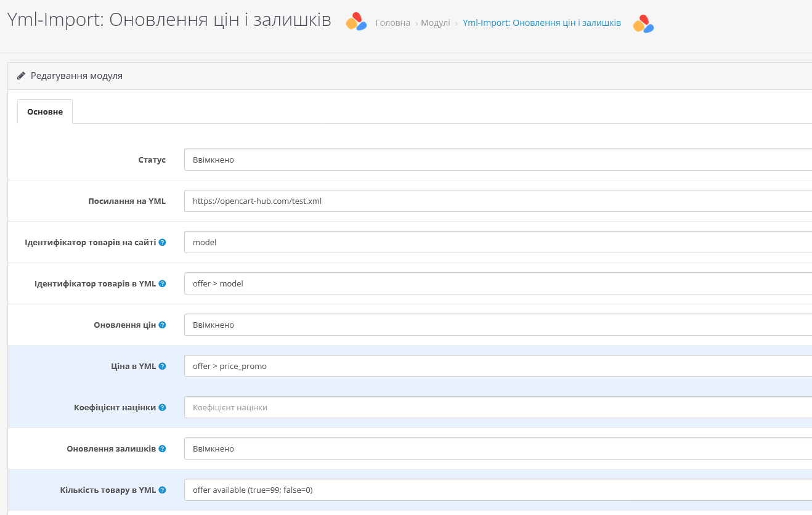The height and width of the screenshot is (515, 812).
Task: Focus the Коефіцієнт націнки input field
Action: (431, 407)
